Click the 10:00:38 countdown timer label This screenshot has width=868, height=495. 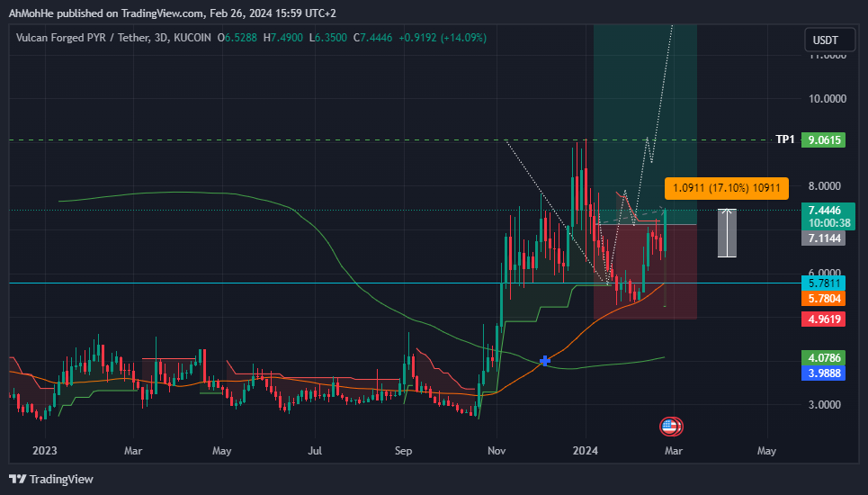828,223
